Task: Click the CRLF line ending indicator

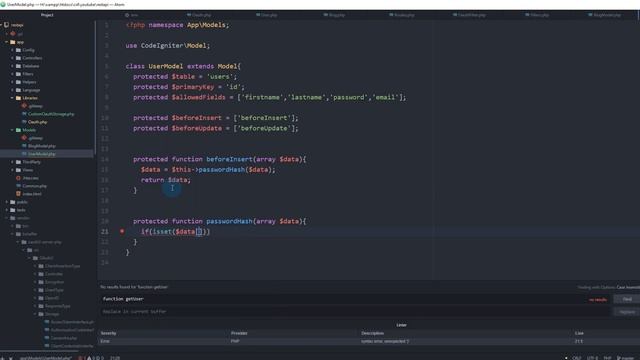Action: (576, 358)
